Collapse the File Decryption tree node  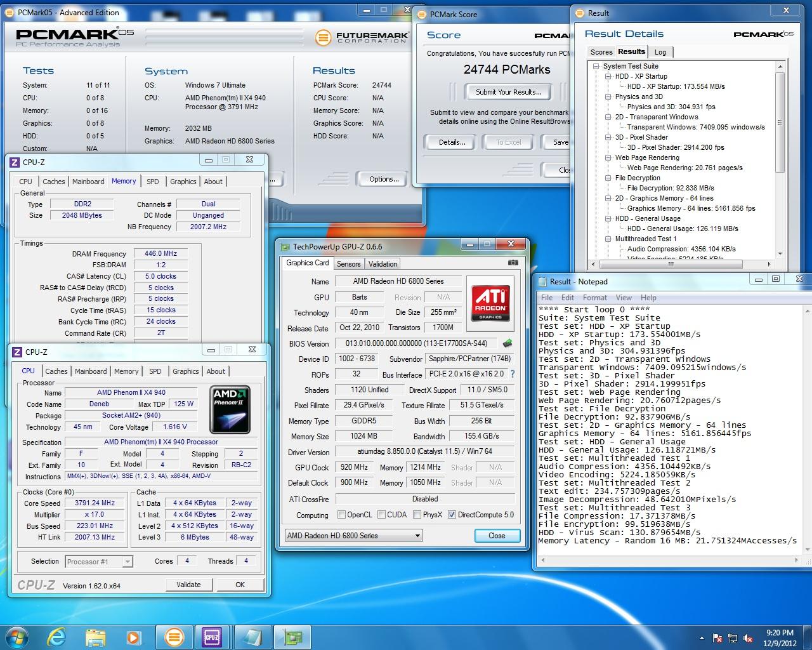(x=608, y=178)
